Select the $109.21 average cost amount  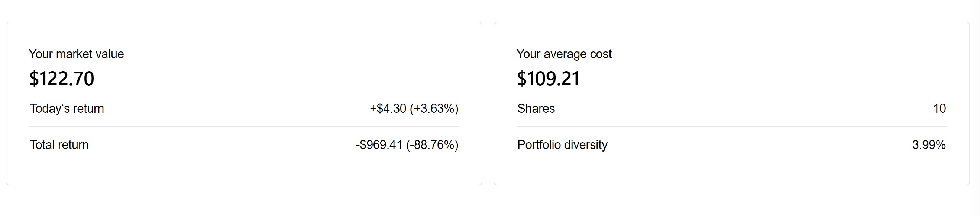[x=548, y=79]
